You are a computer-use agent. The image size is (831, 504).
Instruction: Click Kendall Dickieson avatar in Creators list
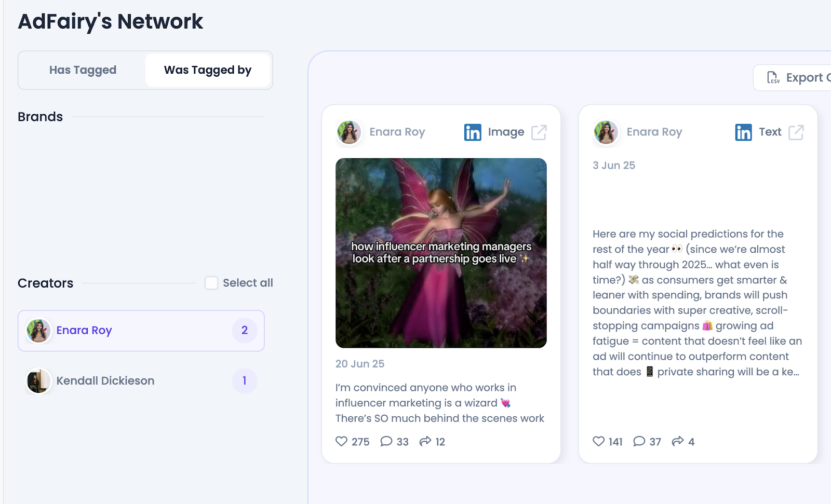[38, 381]
